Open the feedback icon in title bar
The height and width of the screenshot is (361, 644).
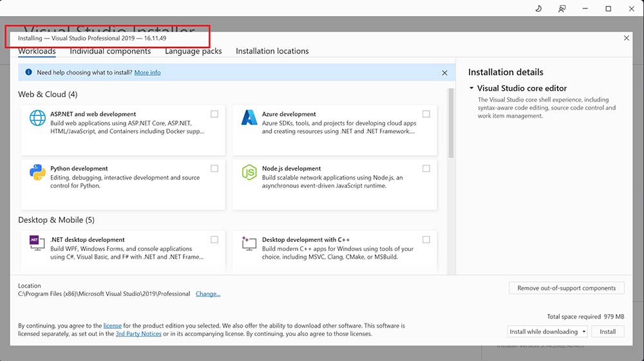562,8
